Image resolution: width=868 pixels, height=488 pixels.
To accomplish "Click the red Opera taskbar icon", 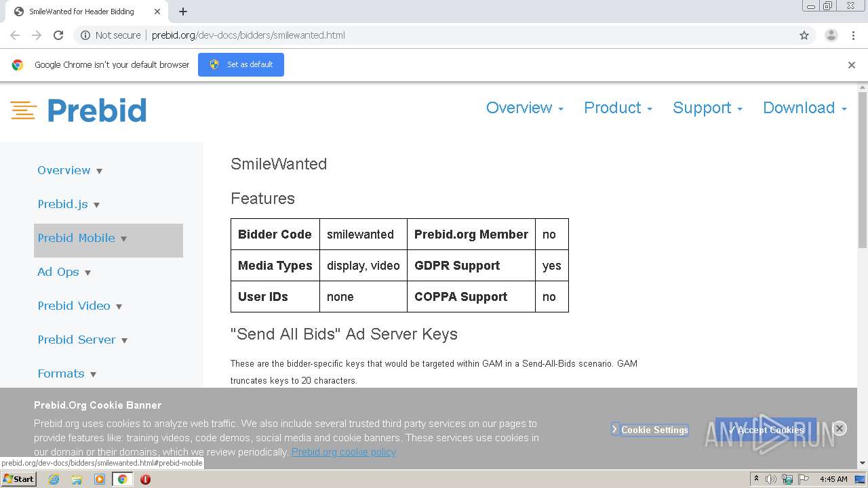I will point(145,479).
